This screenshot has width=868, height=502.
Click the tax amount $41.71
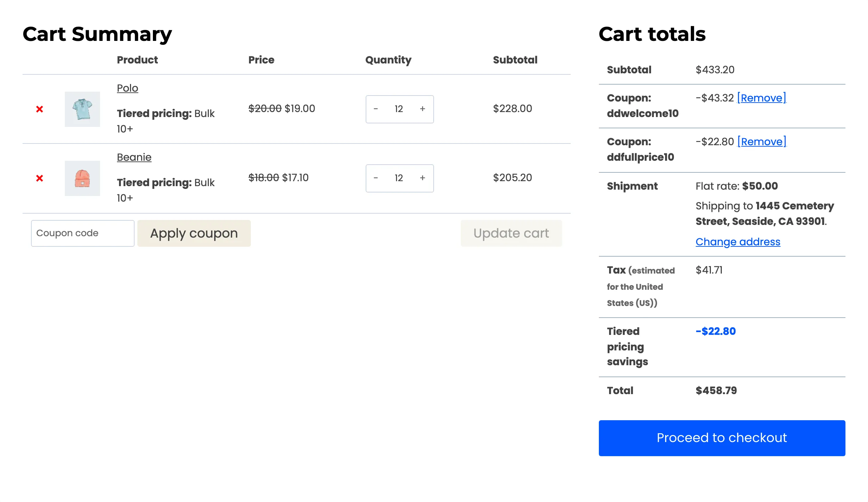(709, 270)
